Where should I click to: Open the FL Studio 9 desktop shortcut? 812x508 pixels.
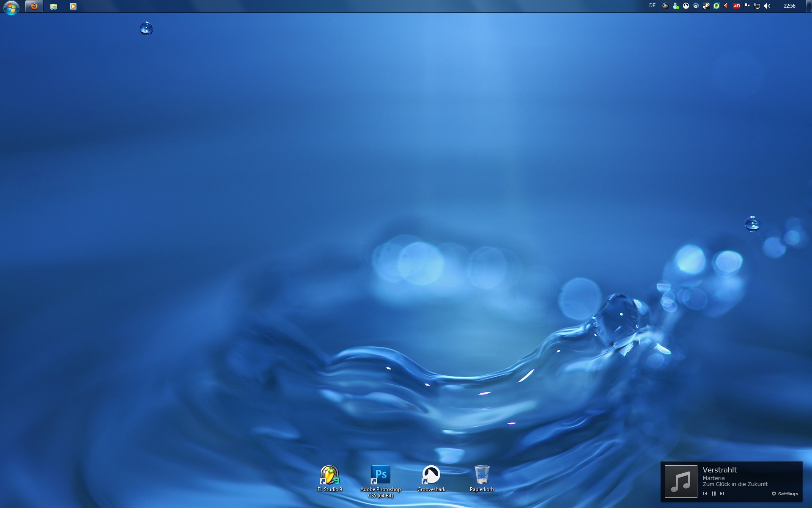(329, 475)
